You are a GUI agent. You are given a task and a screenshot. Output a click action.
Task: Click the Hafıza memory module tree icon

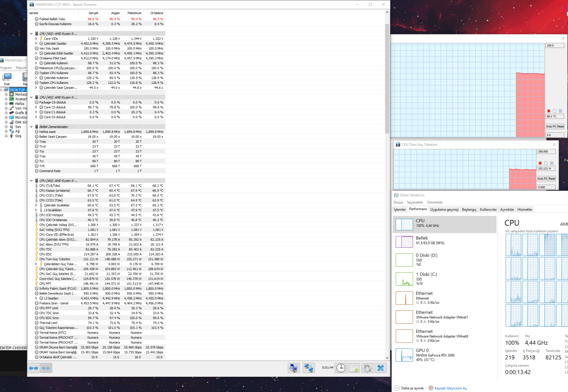click(12, 103)
